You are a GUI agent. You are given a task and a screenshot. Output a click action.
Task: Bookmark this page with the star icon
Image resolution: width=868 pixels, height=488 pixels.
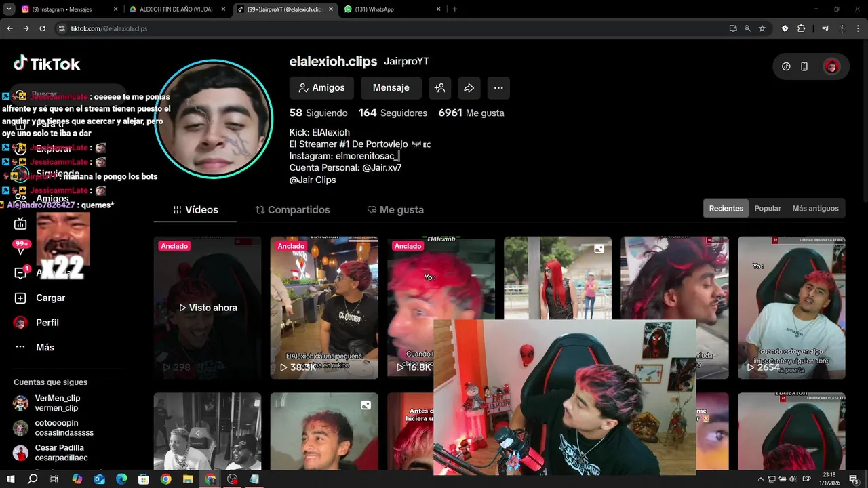(762, 28)
